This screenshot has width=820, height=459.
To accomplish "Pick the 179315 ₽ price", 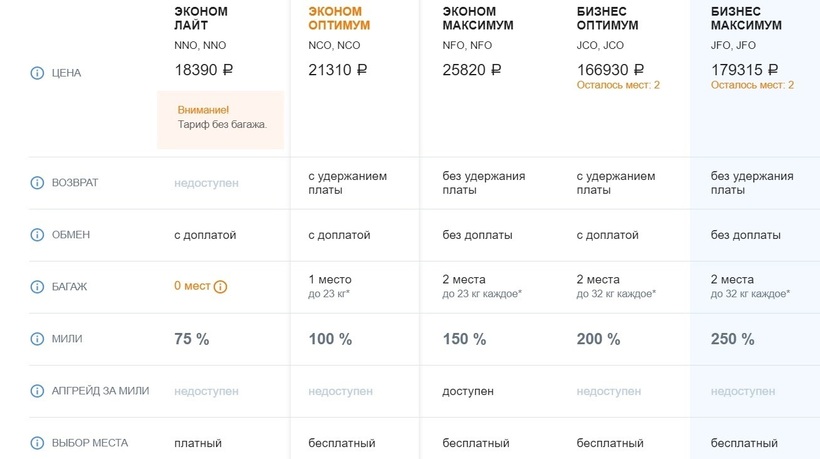I will tap(744, 70).
